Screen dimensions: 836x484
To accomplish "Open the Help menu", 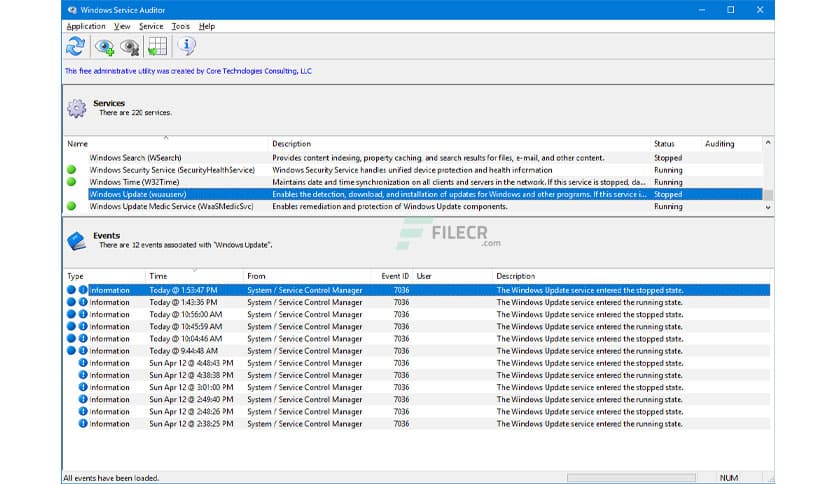I will coord(207,26).
